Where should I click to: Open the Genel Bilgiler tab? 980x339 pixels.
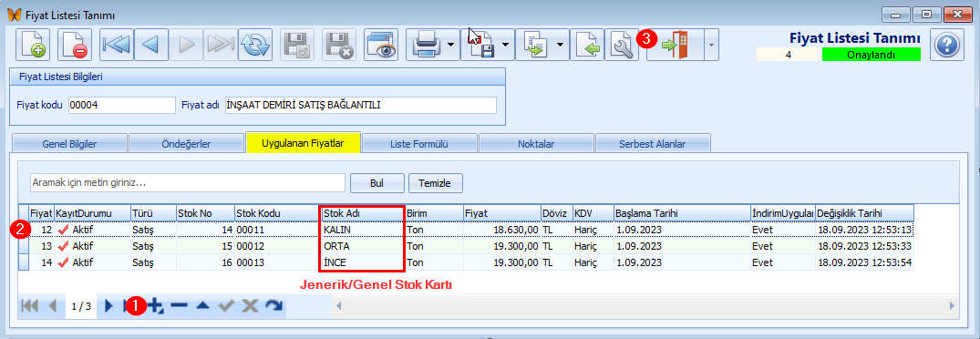pos(69,144)
